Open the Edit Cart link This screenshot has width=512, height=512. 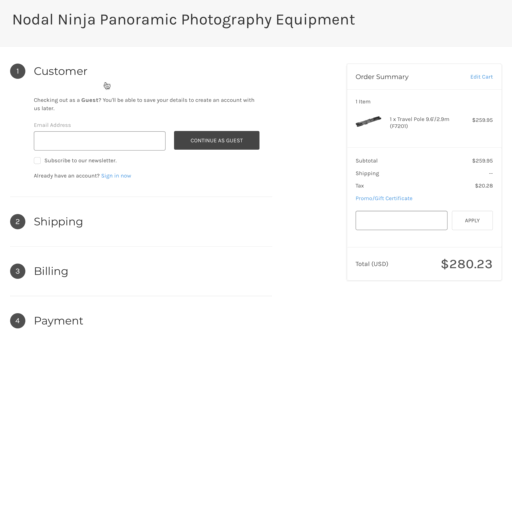[481, 77]
